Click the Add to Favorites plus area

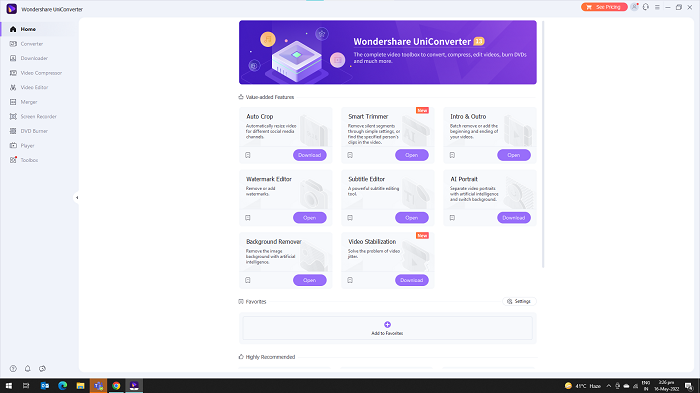pyautogui.click(x=388, y=328)
